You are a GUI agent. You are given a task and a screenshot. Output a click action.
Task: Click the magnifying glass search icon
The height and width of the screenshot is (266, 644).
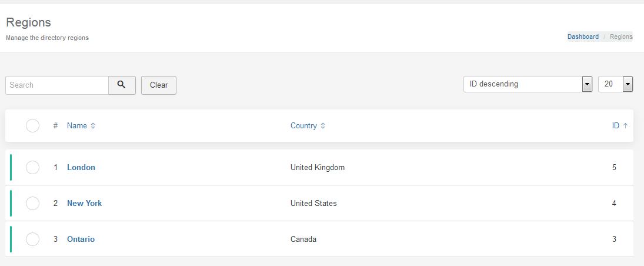tap(122, 85)
